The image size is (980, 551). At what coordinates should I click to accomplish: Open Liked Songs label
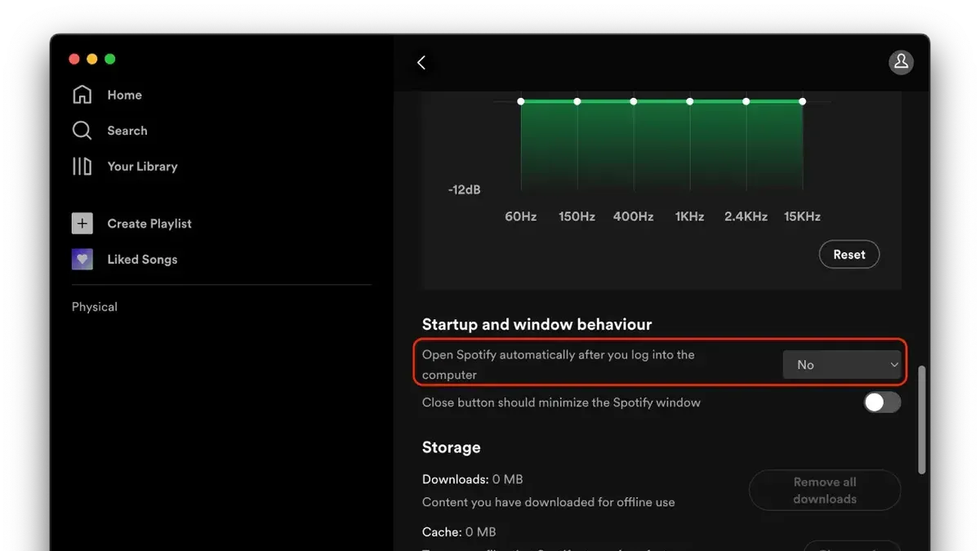pyautogui.click(x=142, y=260)
